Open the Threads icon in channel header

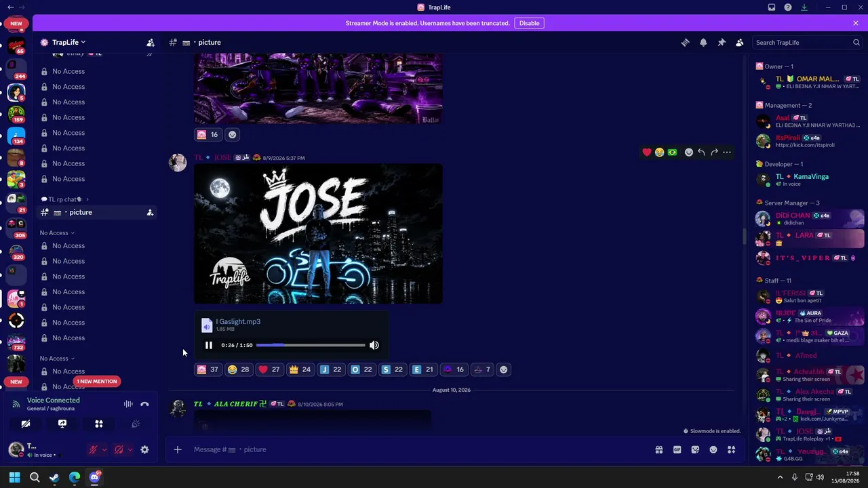685,42
